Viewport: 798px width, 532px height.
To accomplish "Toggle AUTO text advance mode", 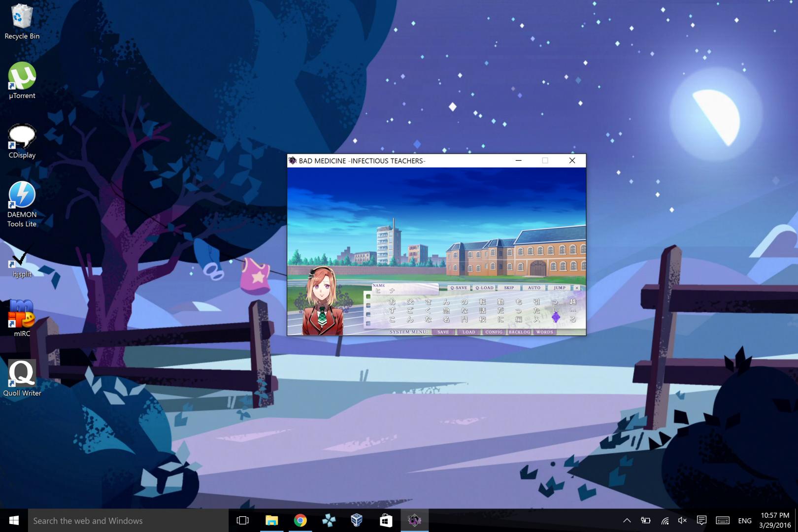I will coord(534,288).
